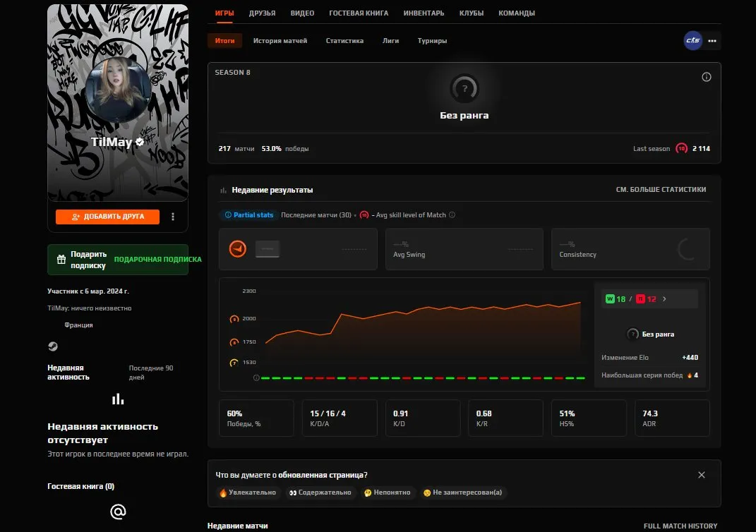756x532 pixels.
Task: Open the Инвентарь tab
Action: pos(424,13)
